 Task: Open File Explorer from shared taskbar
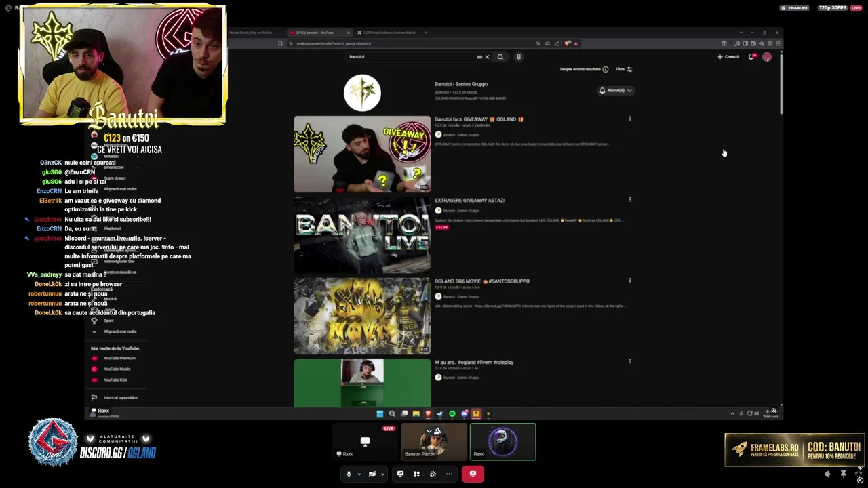click(416, 413)
